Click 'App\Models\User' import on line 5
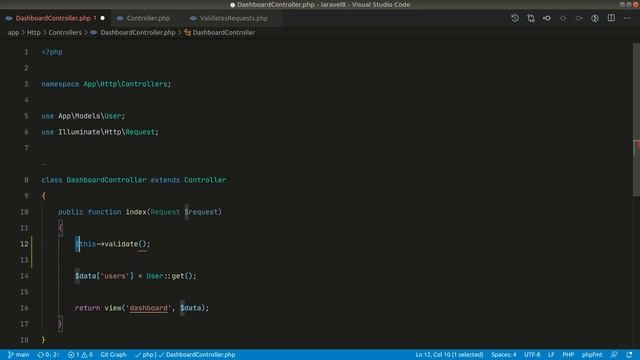Viewport: 640px width, 360px height. (x=89, y=116)
